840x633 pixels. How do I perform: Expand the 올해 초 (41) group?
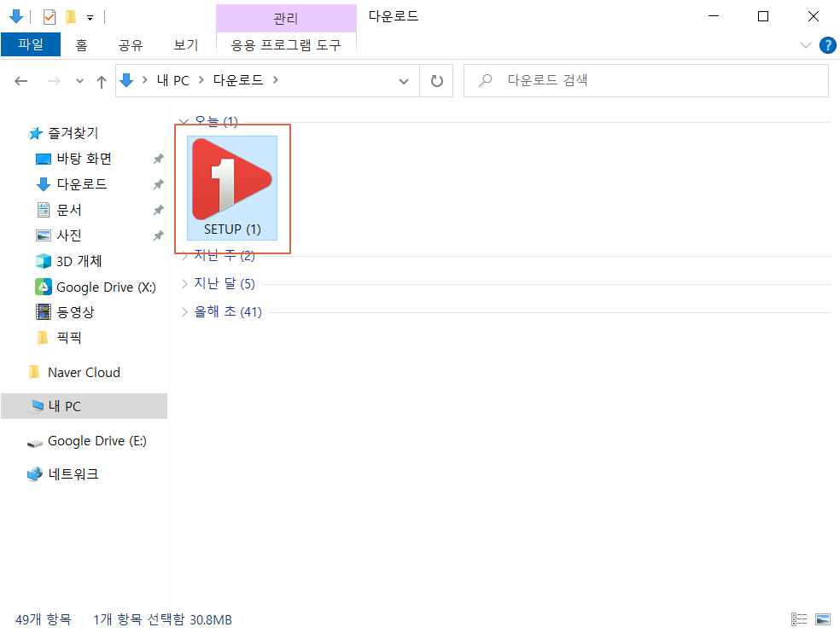click(185, 311)
